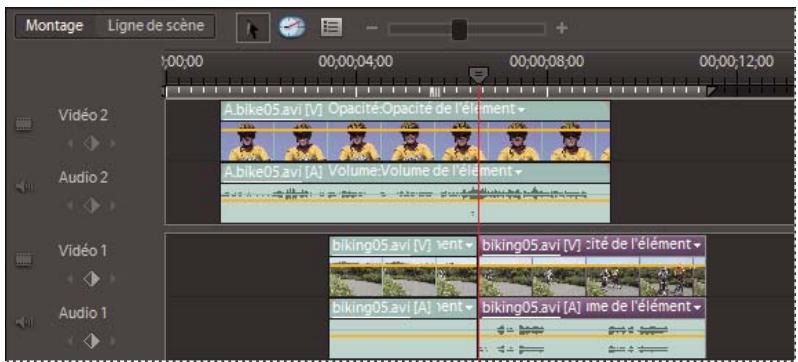Click the A.bike05.avi helmet rider thumbnail strip

tap(415, 141)
